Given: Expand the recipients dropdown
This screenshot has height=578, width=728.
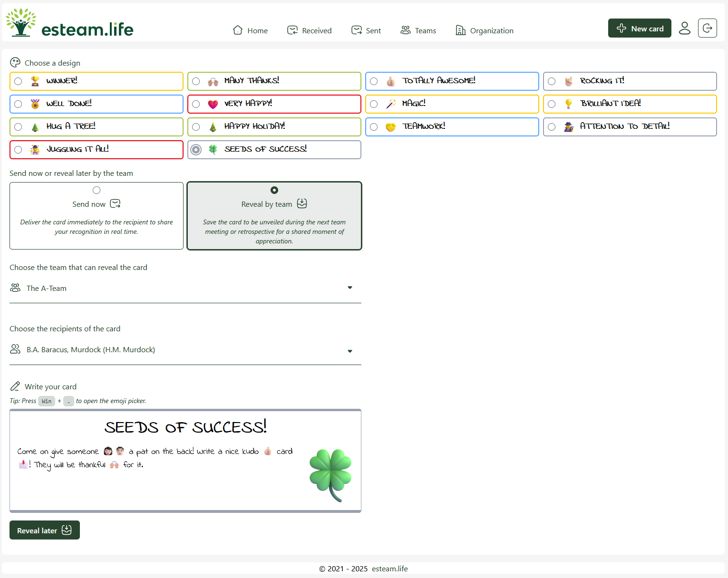Looking at the screenshot, I should tap(350, 351).
